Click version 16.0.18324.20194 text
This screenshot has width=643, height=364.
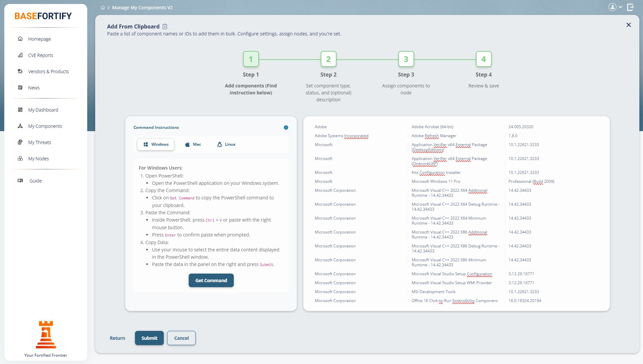pos(525,301)
